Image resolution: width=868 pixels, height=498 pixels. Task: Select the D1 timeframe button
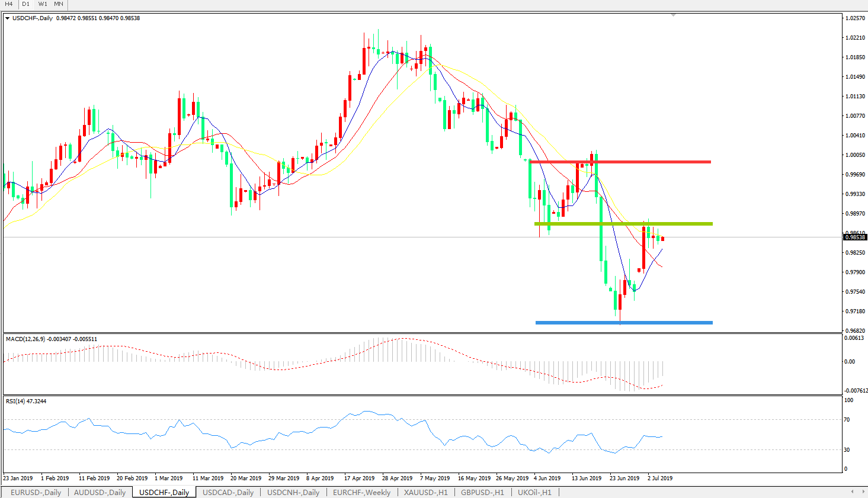26,4
